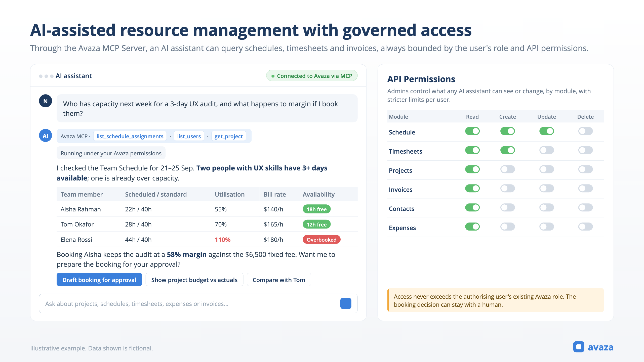This screenshot has height=362, width=644.
Task: Disable Invoices Read permission
Action: (472, 189)
